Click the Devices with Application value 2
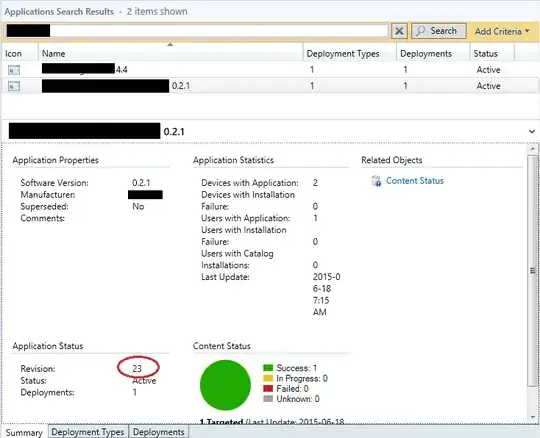This screenshot has width=540, height=438. point(315,182)
